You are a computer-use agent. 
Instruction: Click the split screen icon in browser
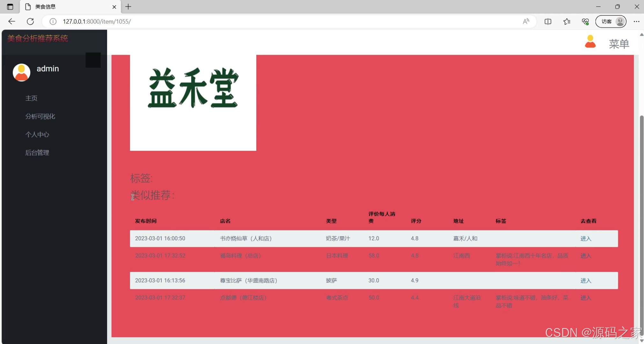pos(548,21)
